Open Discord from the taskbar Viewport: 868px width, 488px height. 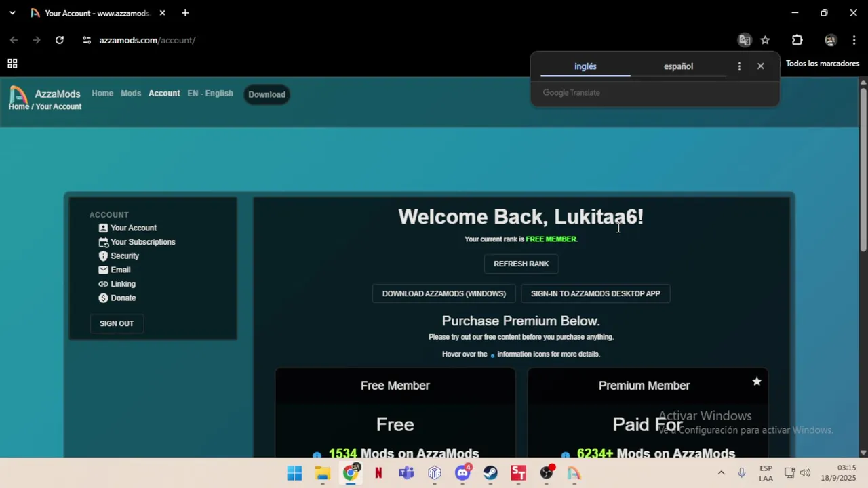(x=462, y=473)
